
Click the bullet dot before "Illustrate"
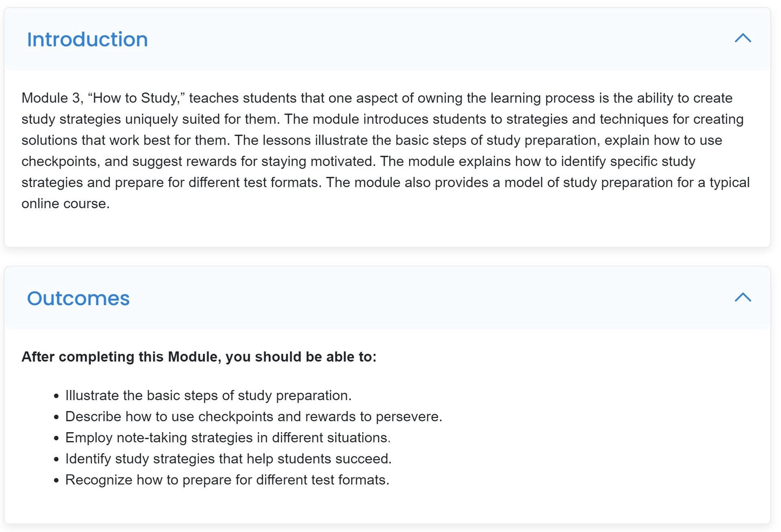pos(56,396)
